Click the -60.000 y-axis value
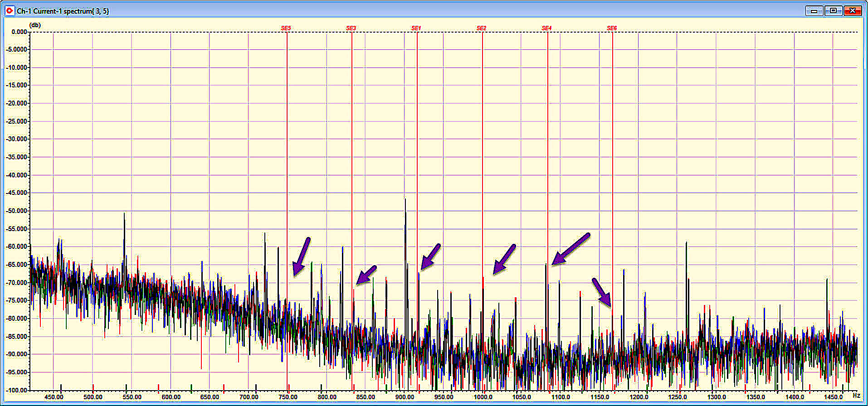 pos(17,246)
